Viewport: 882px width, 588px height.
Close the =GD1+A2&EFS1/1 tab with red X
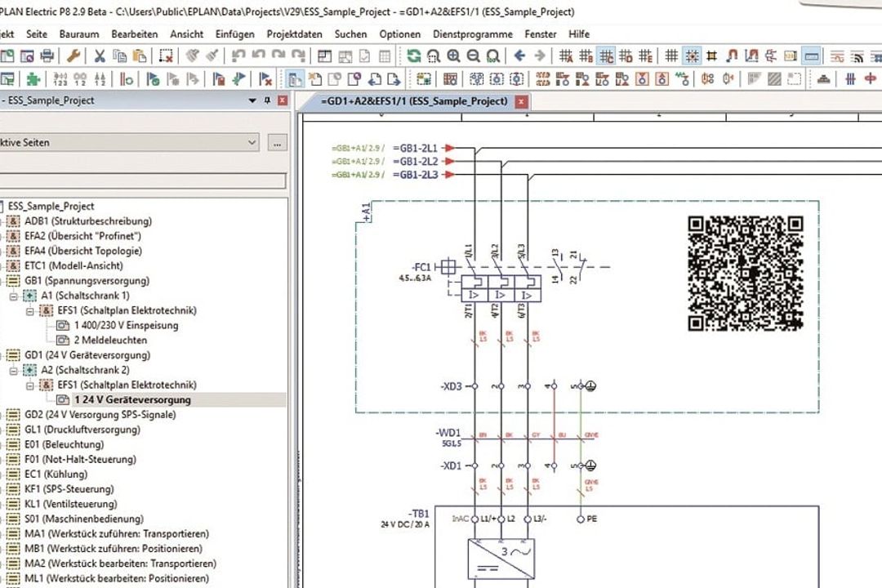pyautogui.click(x=521, y=102)
